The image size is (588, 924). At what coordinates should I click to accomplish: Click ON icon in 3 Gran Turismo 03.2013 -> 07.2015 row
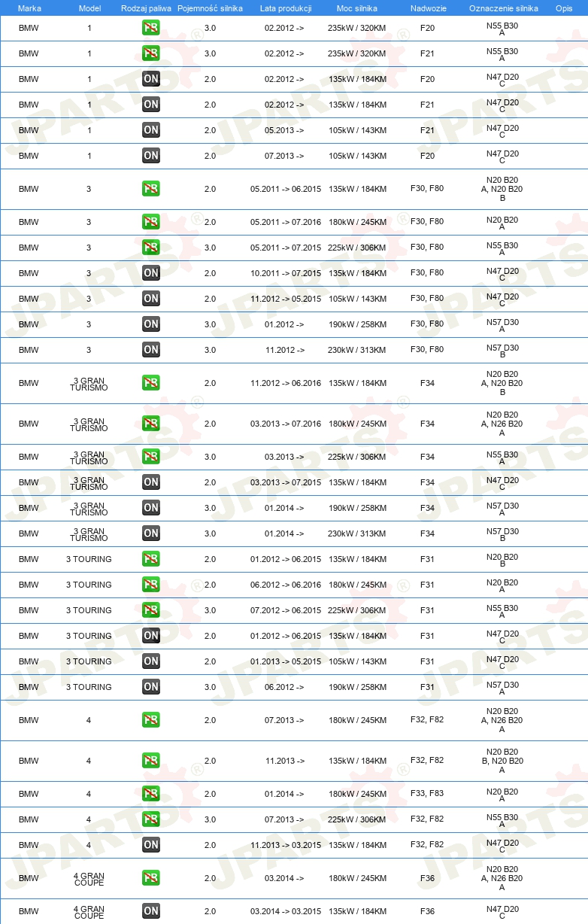[151, 482]
